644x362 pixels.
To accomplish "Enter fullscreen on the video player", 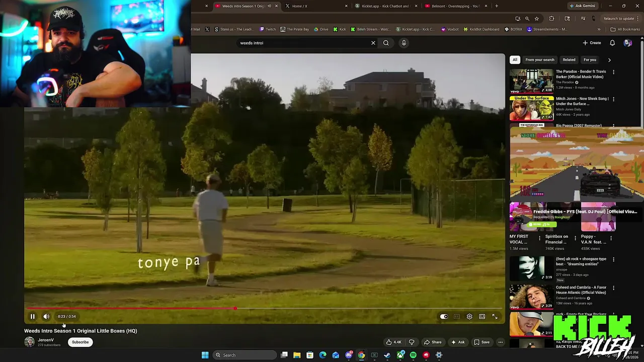I will 495,316.
